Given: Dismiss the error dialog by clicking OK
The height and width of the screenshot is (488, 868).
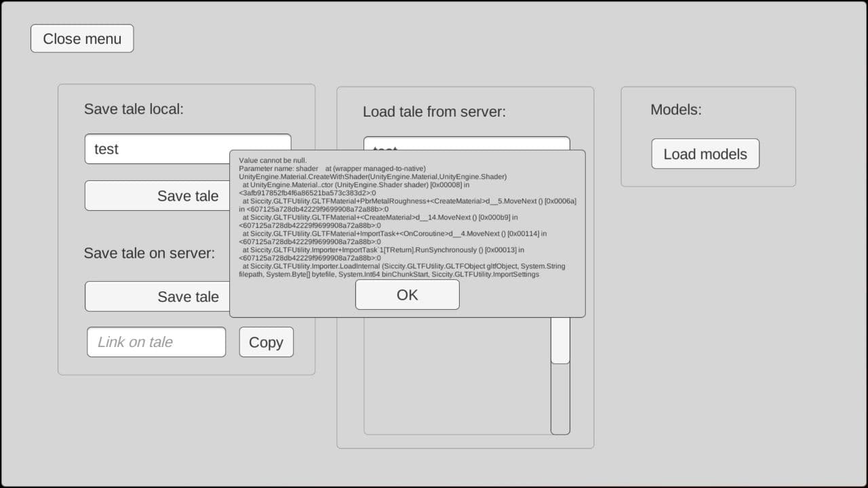Looking at the screenshot, I should pos(407,294).
